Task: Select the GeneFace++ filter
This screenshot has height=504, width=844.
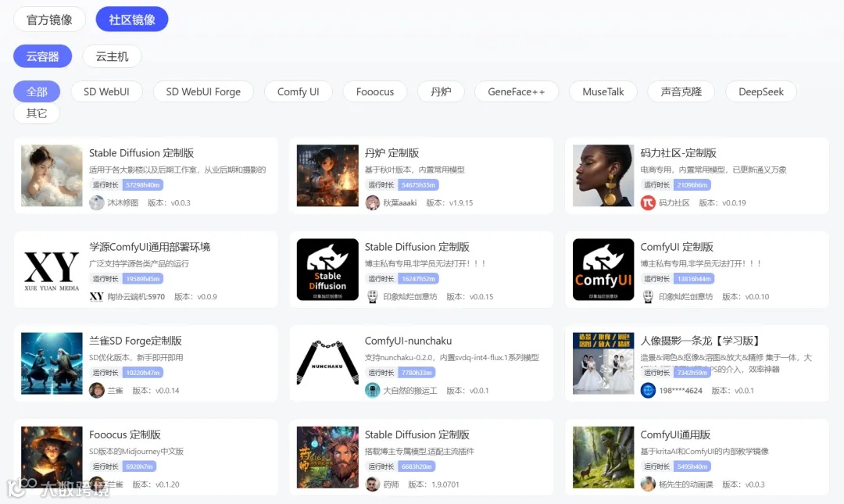Action: [x=517, y=91]
